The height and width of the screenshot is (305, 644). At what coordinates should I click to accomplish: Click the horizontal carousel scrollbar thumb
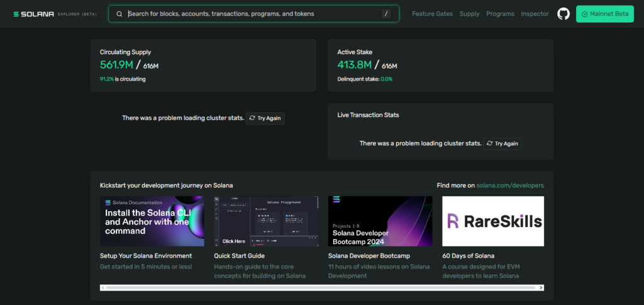click(x=321, y=288)
